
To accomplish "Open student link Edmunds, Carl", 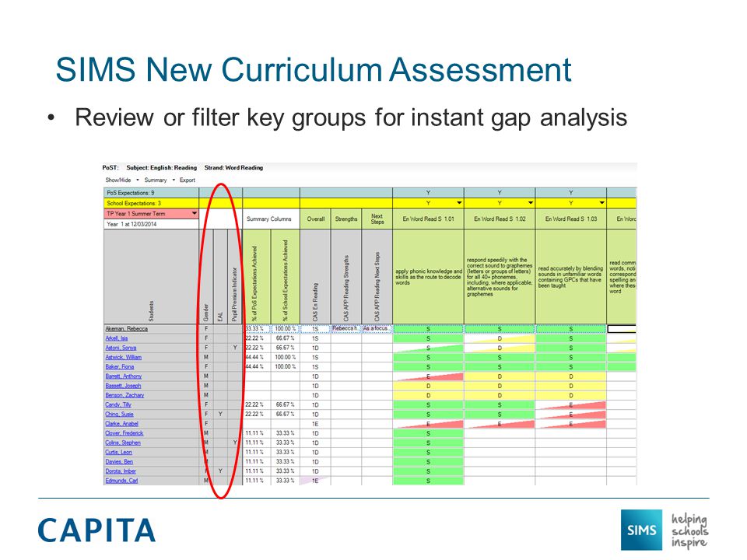I will point(121,481).
